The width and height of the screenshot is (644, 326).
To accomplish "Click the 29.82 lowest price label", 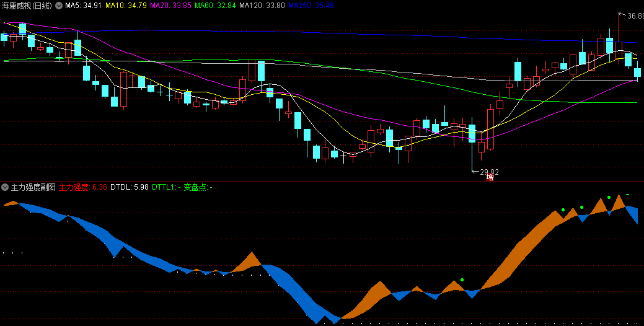I will pos(489,172).
